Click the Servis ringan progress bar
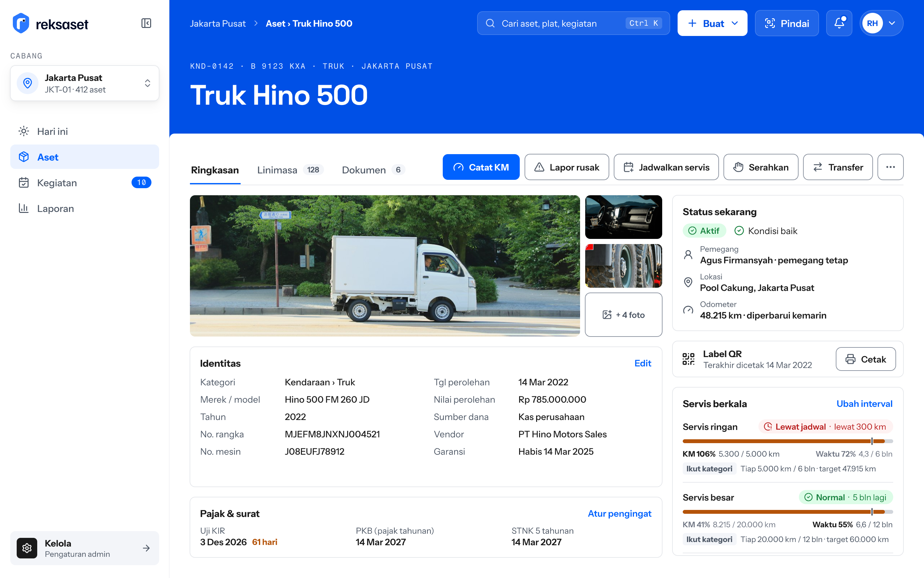This screenshot has height=578, width=924. 787,441
